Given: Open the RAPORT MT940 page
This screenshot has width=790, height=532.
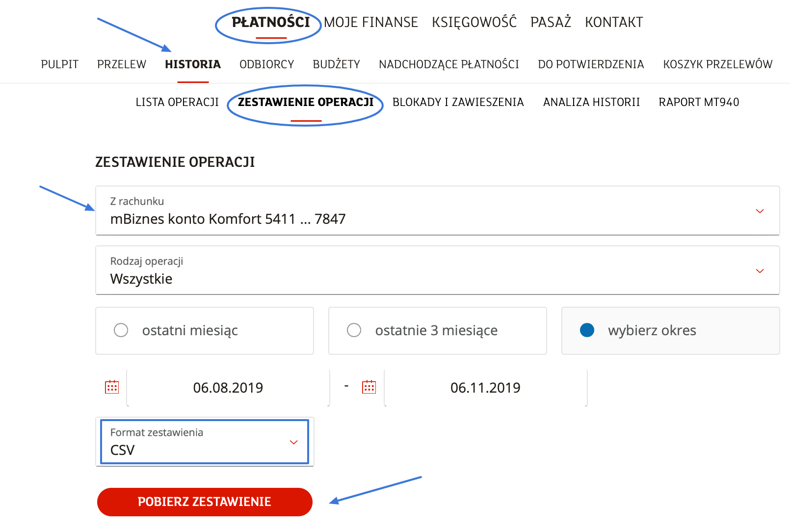Looking at the screenshot, I should pyautogui.click(x=699, y=102).
